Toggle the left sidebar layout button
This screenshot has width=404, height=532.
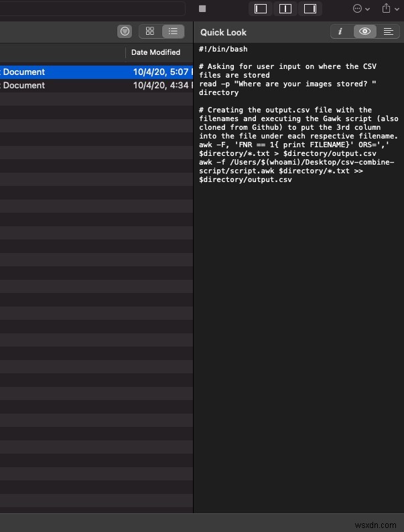point(261,9)
